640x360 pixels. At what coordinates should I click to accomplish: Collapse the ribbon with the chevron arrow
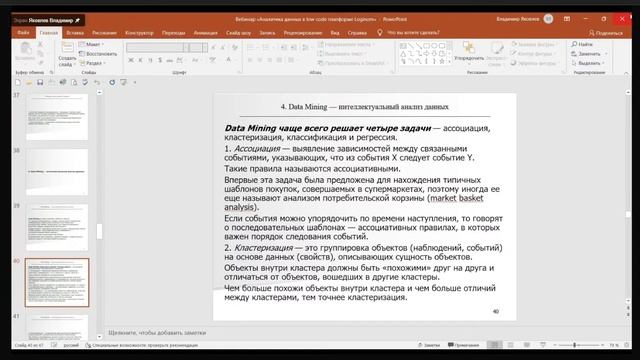[626, 73]
